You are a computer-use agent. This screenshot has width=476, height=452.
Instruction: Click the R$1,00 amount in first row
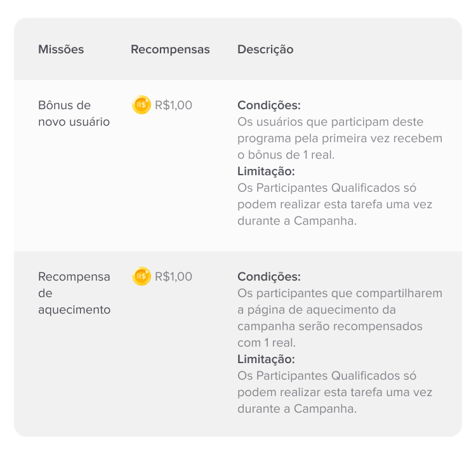tap(173, 105)
